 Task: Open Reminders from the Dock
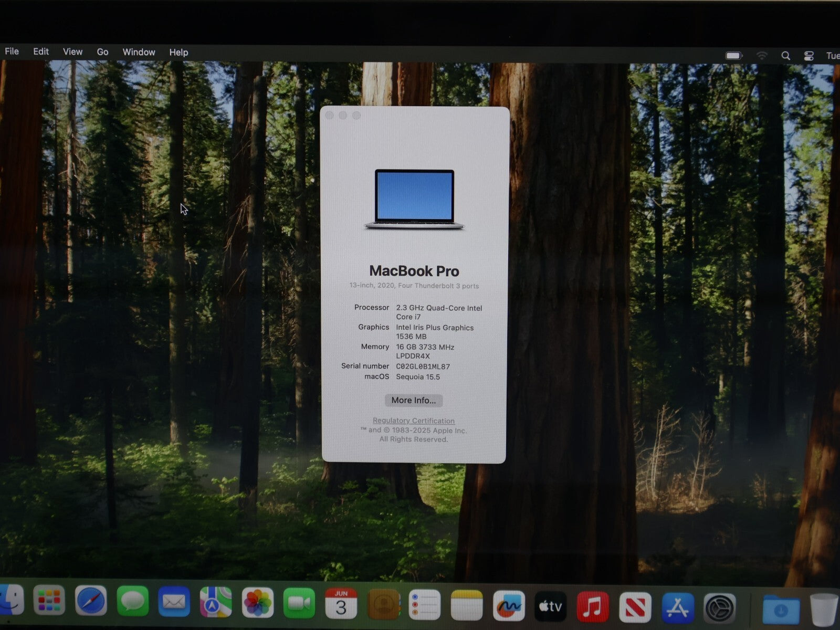[425, 604]
